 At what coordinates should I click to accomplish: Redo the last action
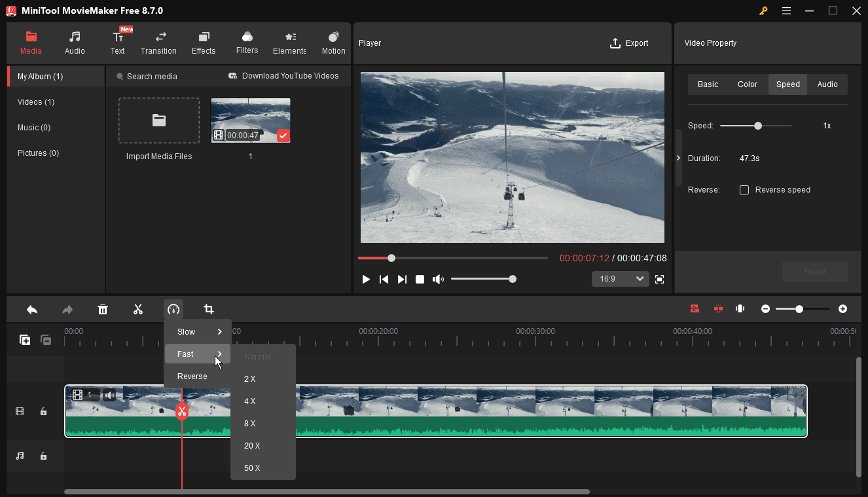pyautogui.click(x=67, y=309)
